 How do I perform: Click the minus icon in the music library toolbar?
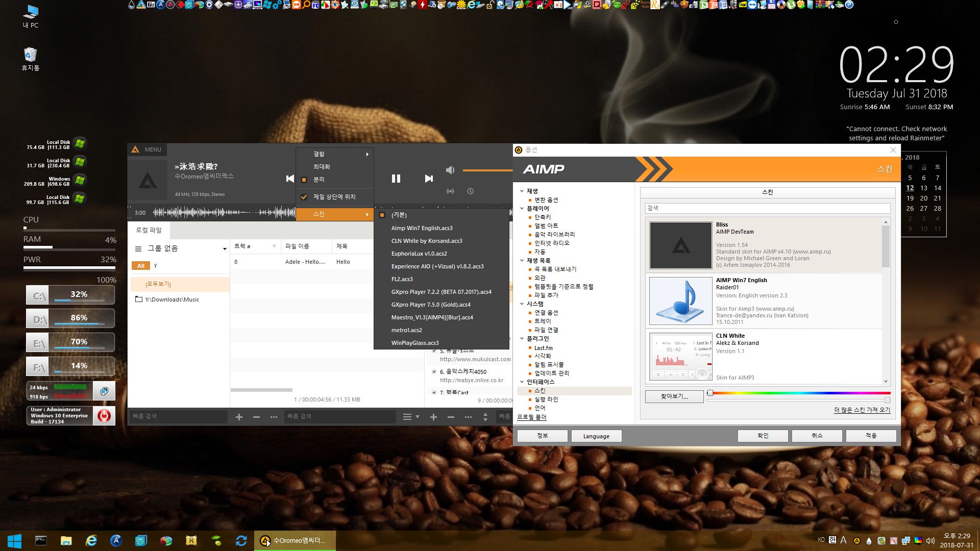(x=256, y=417)
